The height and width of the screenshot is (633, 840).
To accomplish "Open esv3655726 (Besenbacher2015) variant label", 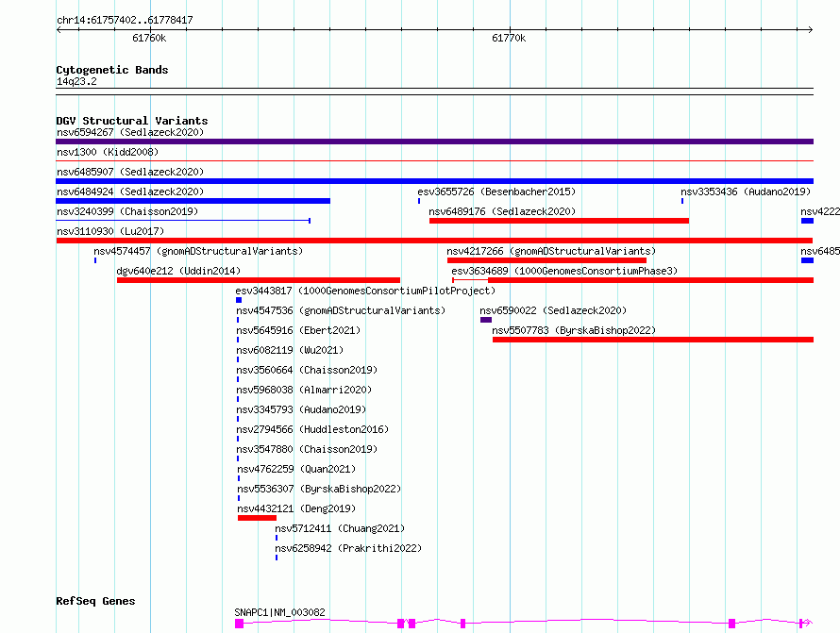I will pyautogui.click(x=496, y=192).
